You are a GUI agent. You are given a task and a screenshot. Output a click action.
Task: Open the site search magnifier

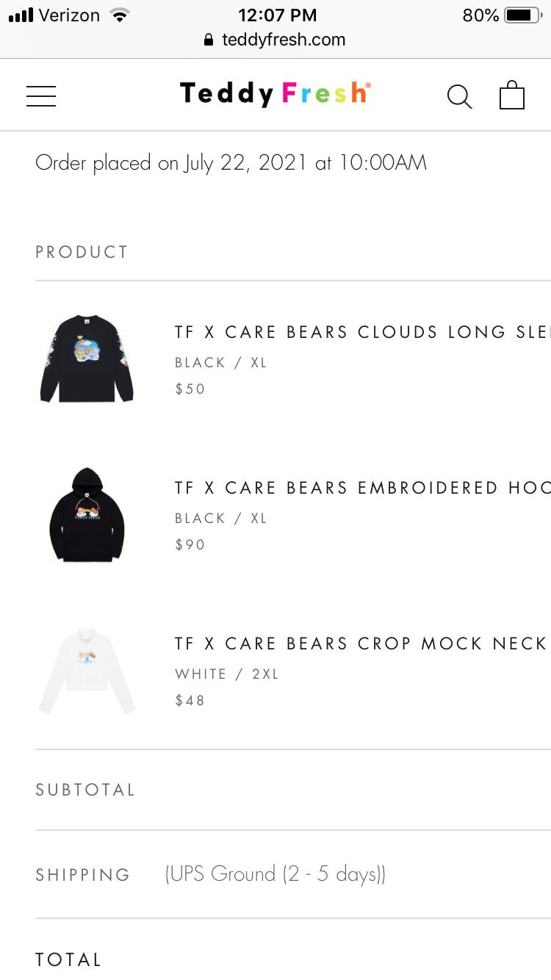point(459,96)
